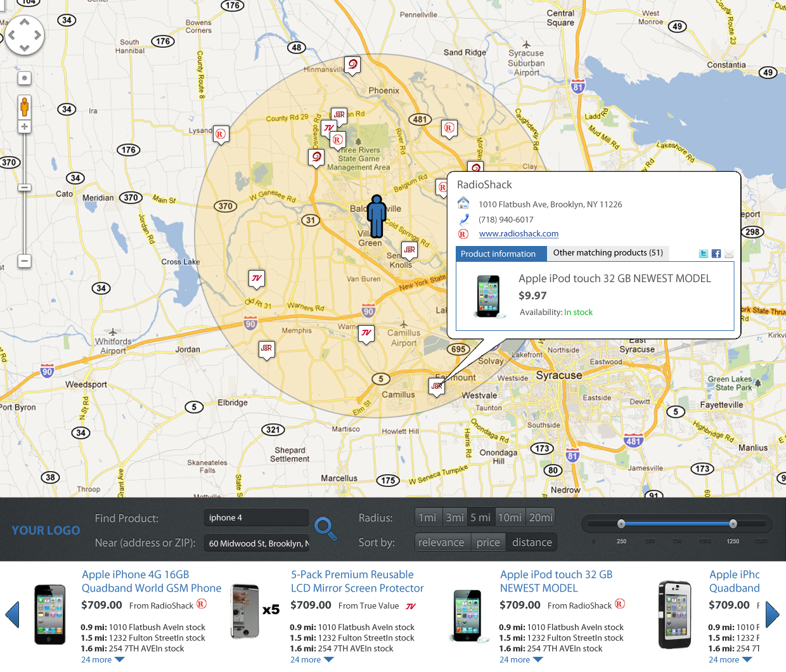Open the www.radioshack.com link
This screenshot has width=786, height=672.
[x=519, y=233]
